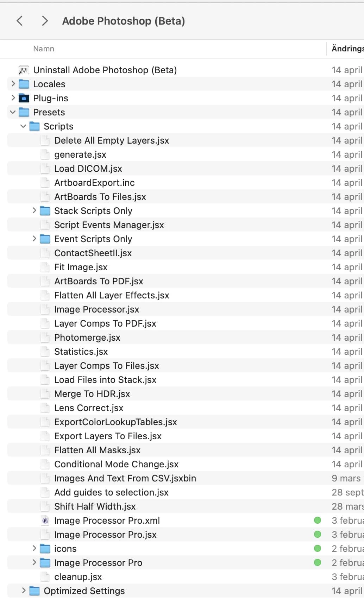Click the generate.jsx file icon

click(45, 155)
